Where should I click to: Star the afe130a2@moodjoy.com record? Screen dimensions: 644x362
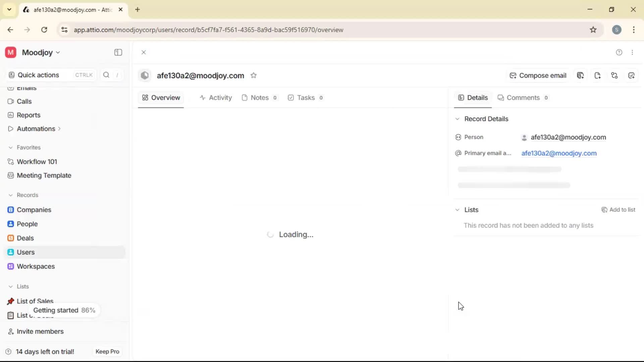pyautogui.click(x=254, y=75)
